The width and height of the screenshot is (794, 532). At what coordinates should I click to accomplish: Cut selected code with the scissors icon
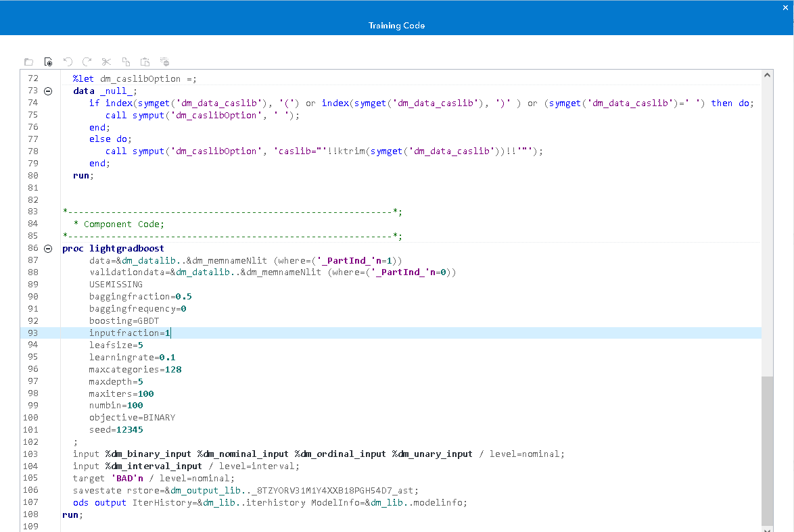click(x=106, y=62)
